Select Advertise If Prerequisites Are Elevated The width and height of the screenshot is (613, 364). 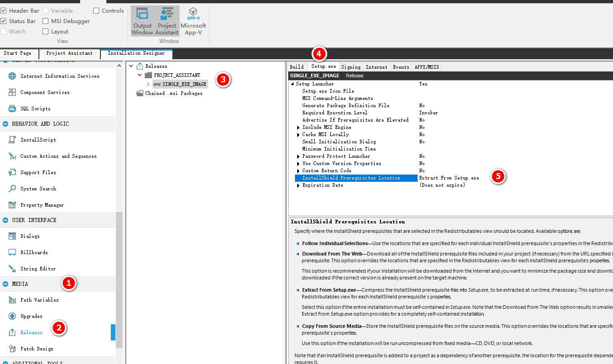355,120
